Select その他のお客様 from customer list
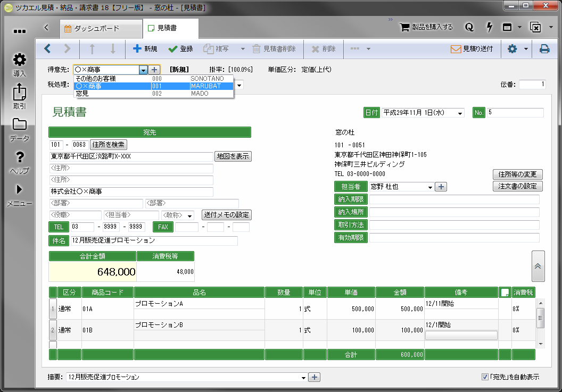 [x=154, y=79]
